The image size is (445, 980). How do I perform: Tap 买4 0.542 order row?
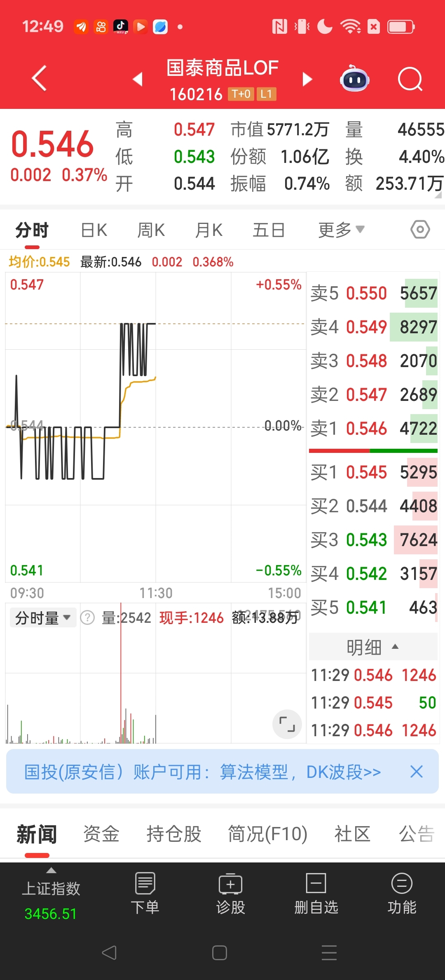click(x=373, y=574)
